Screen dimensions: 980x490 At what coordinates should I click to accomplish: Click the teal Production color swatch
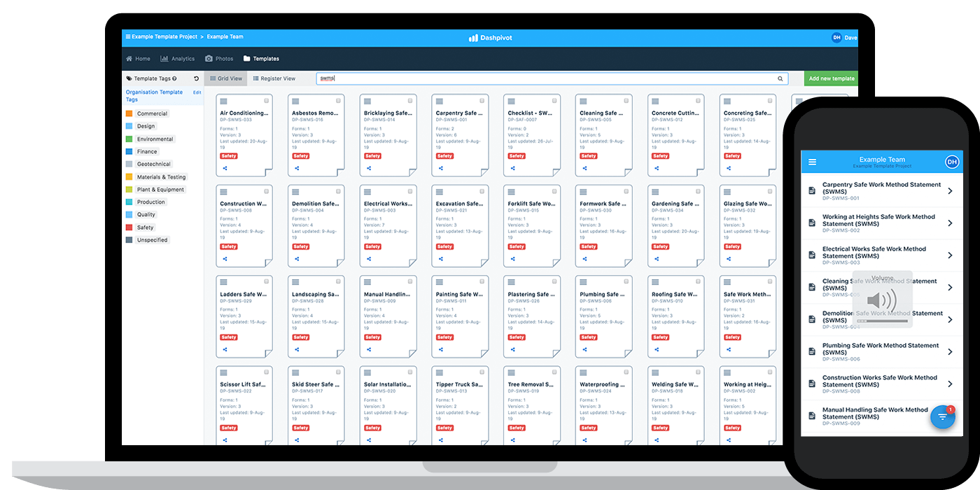point(129,202)
